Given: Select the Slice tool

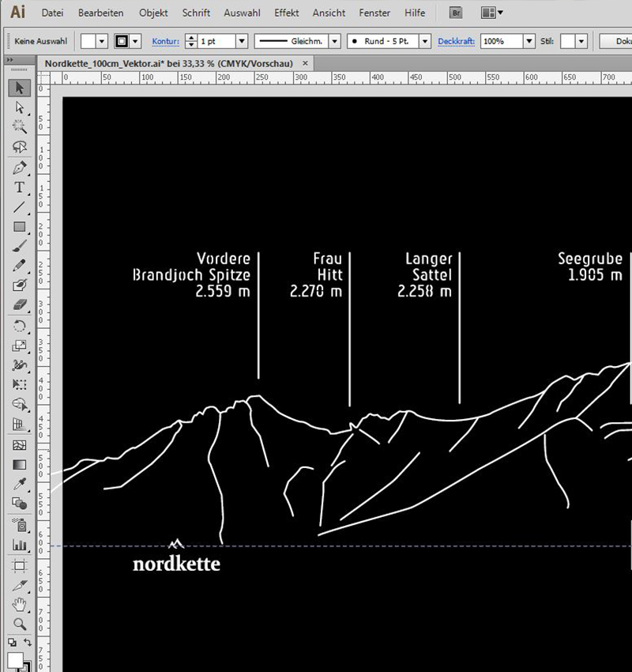Looking at the screenshot, I should click(19, 585).
